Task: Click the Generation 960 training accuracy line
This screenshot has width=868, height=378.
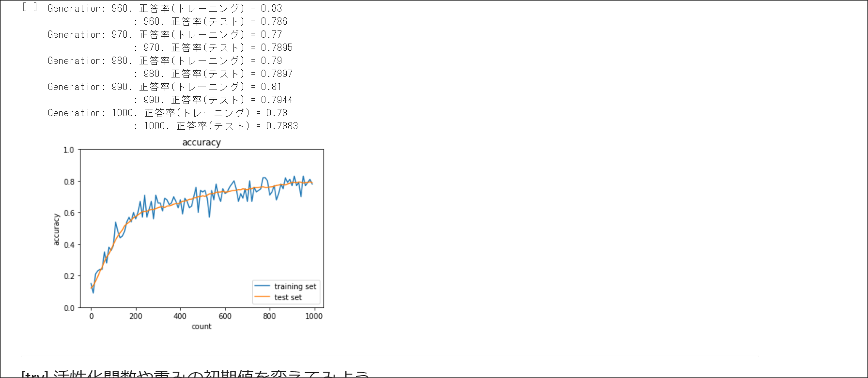Action: pos(165,8)
